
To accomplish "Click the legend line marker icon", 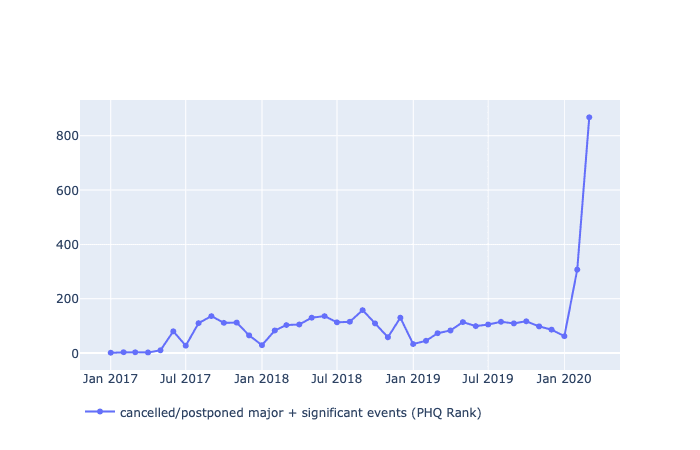I will tap(100, 412).
